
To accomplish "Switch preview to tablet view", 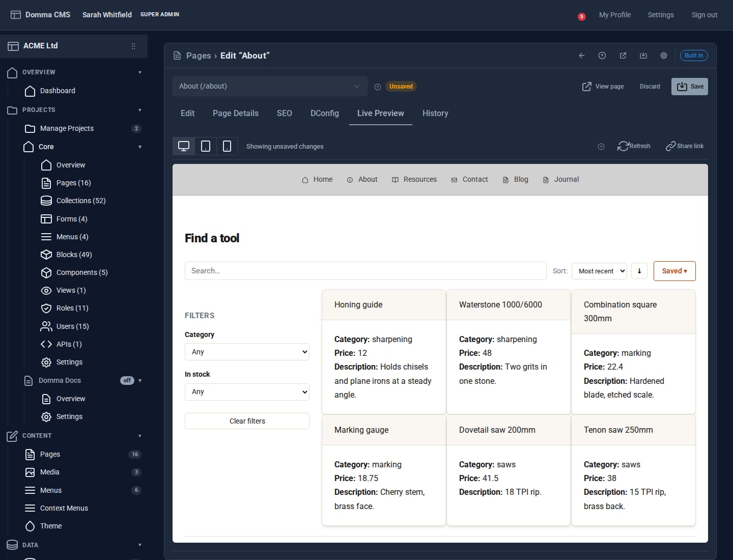I will [x=206, y=146].
